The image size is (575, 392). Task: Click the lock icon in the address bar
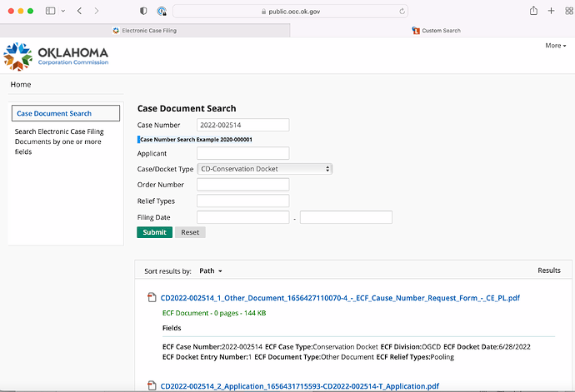pos(263,12)
